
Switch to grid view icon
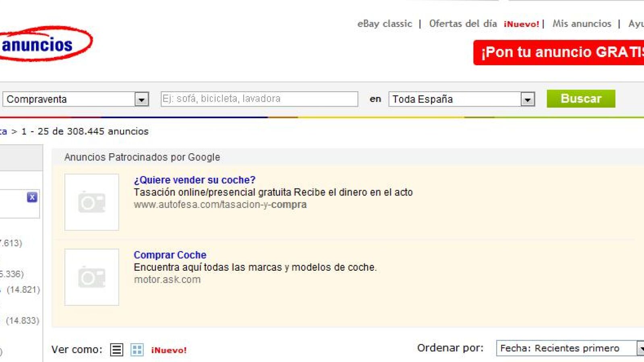(137, 350)
